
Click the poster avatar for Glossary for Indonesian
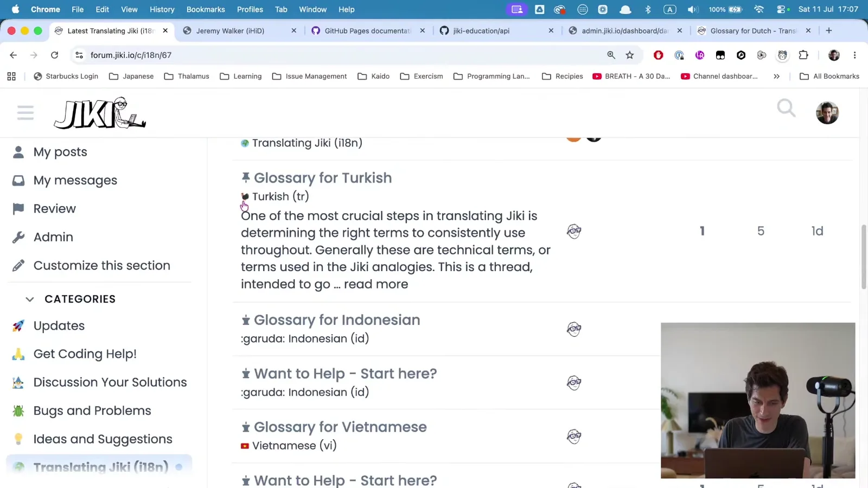(574, 329)
